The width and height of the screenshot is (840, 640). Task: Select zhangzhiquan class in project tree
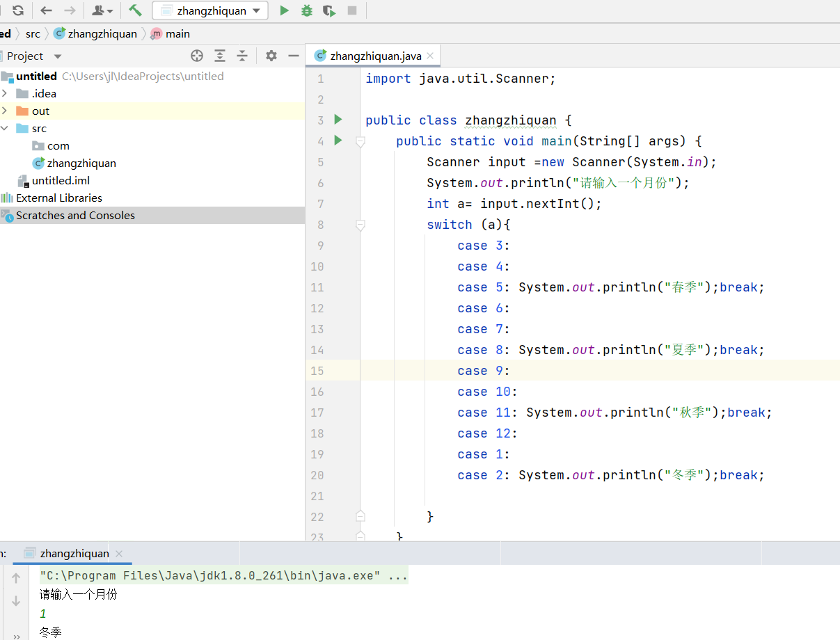pos(81,163)
